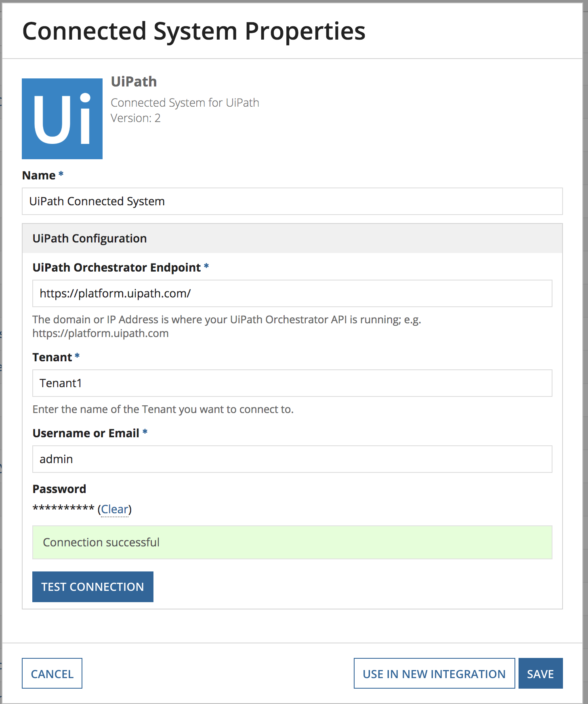The image size is (588, 704).
Task: Save the connected system
Action: [540, 673]
